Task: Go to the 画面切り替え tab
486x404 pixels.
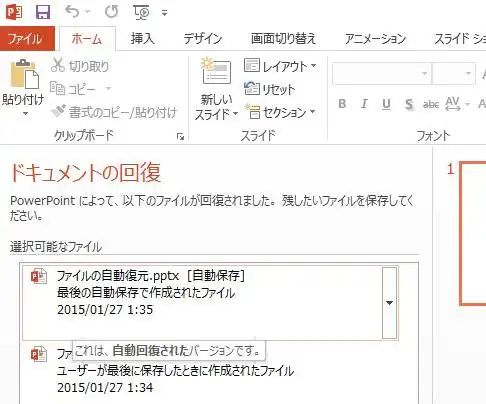Action: pos(283,39)
